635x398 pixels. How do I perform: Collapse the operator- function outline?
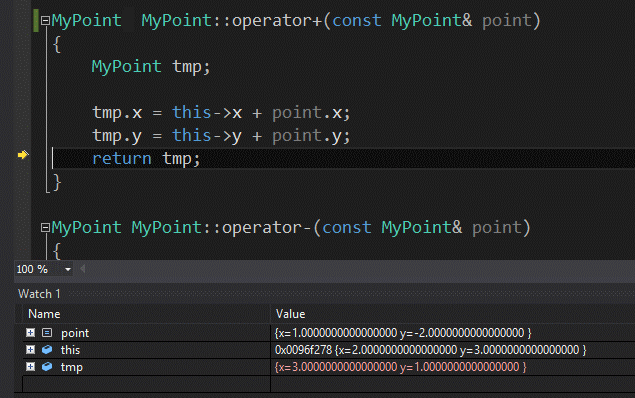pyautogui.click(x=45, y=228)
